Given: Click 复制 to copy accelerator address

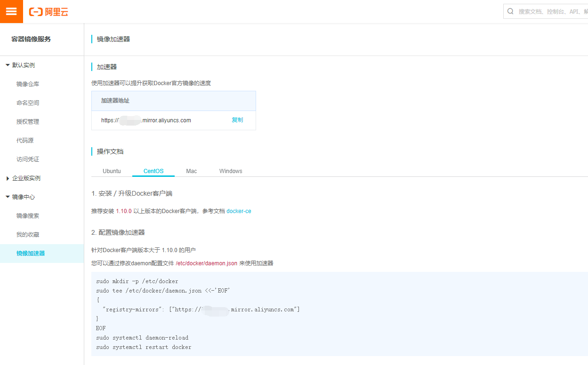Looking at the screenshot, I should click(x=237, y=120).
